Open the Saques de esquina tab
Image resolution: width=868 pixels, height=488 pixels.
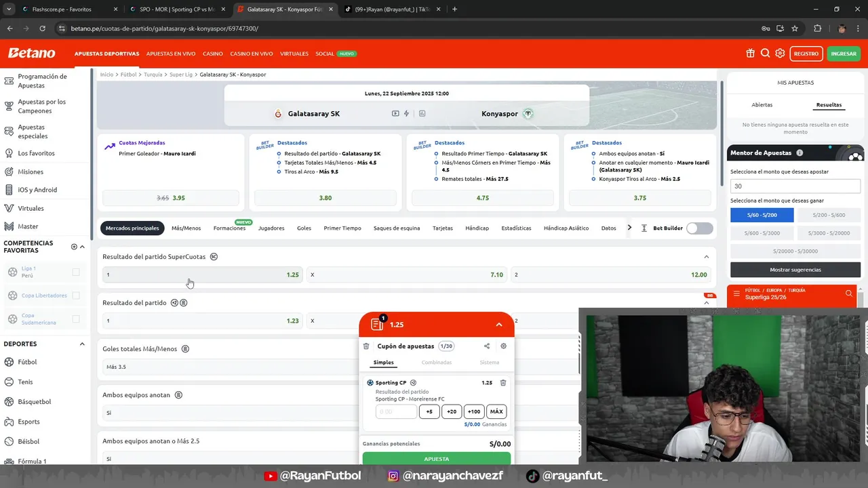pos(397,228)
